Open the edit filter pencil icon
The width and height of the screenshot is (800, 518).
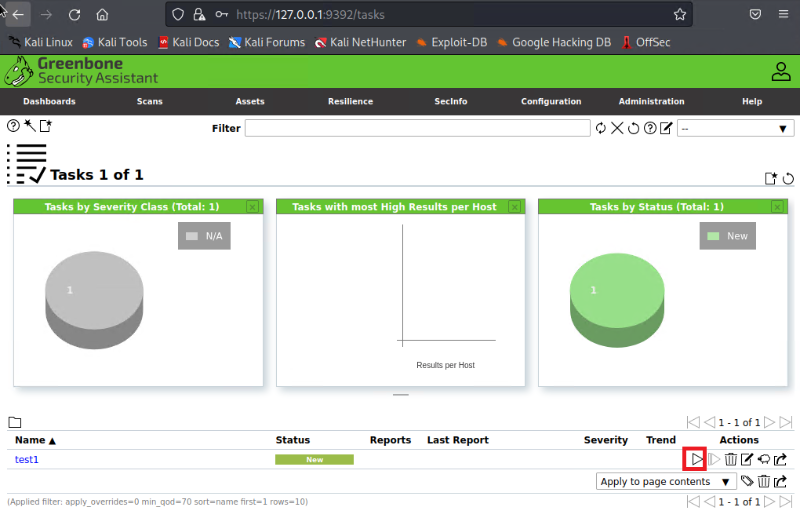(x=666, y=128)
